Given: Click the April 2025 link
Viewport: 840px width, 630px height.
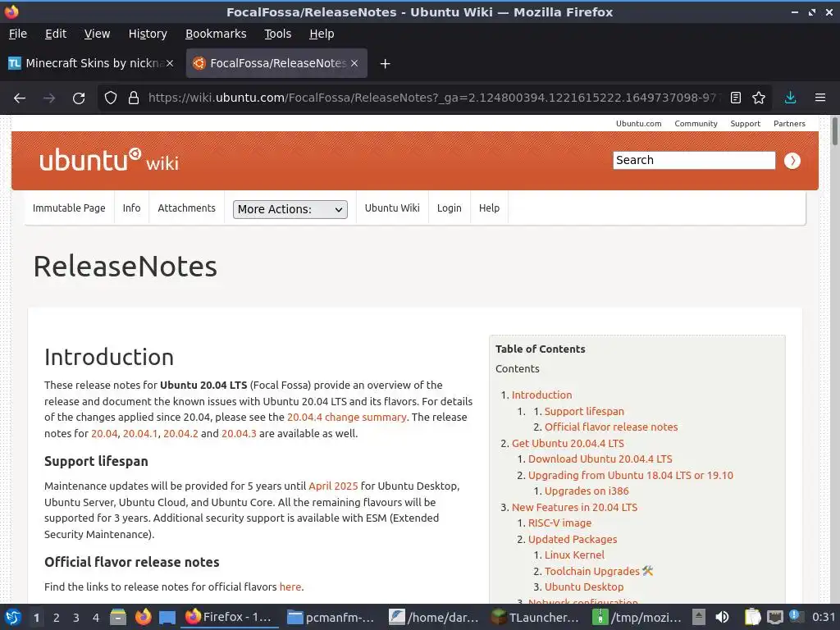Looking at the screenshot, I should [333, 486].
